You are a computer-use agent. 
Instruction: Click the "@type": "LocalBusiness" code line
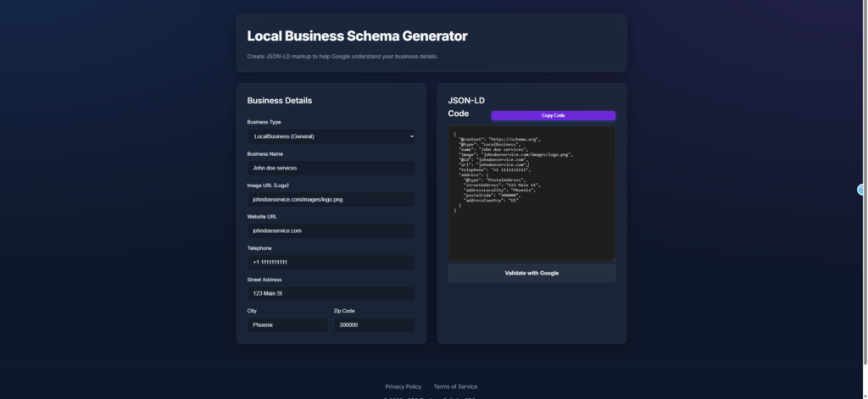click(x=489, y=145)
